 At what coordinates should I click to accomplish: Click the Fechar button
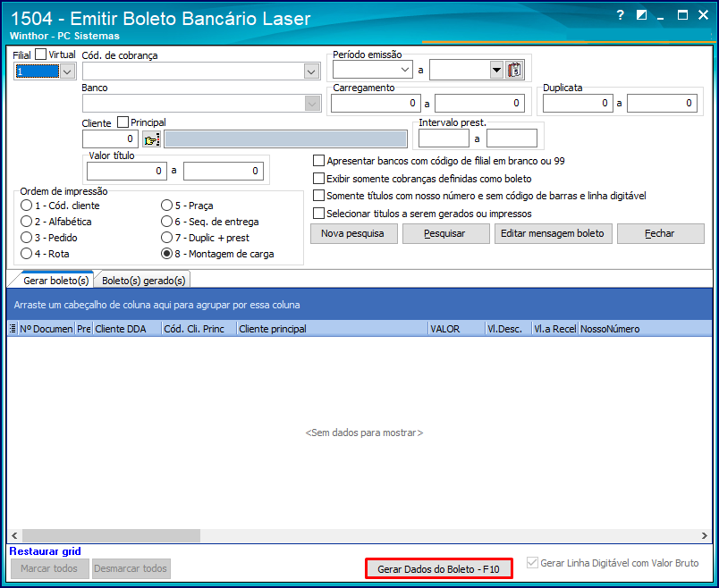660,233
